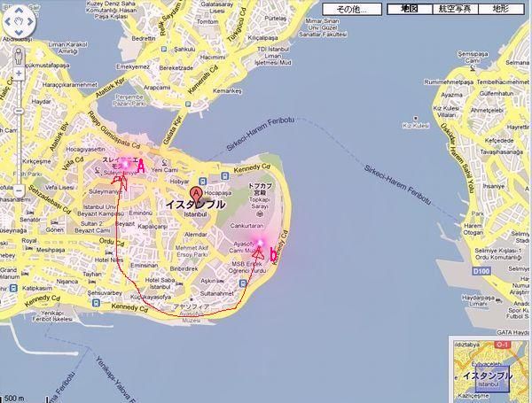Pan the map right with the arrow

pyautogui.click(x=30, y=21)
